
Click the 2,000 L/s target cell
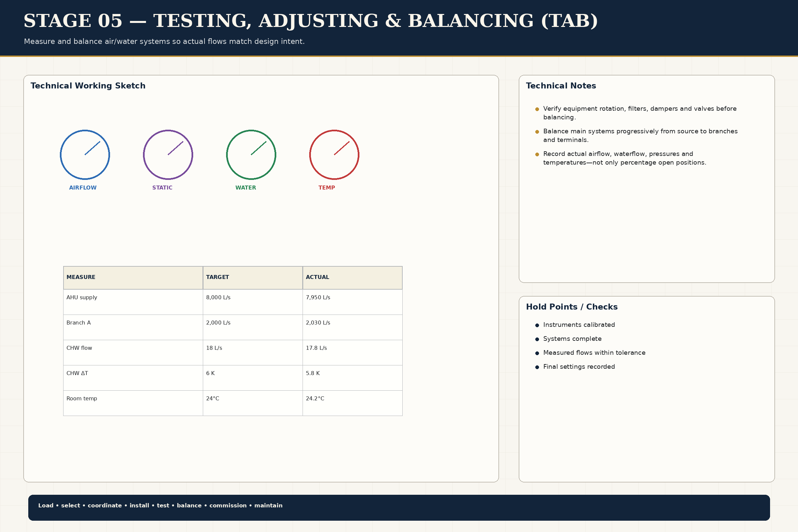coord(253,328)
